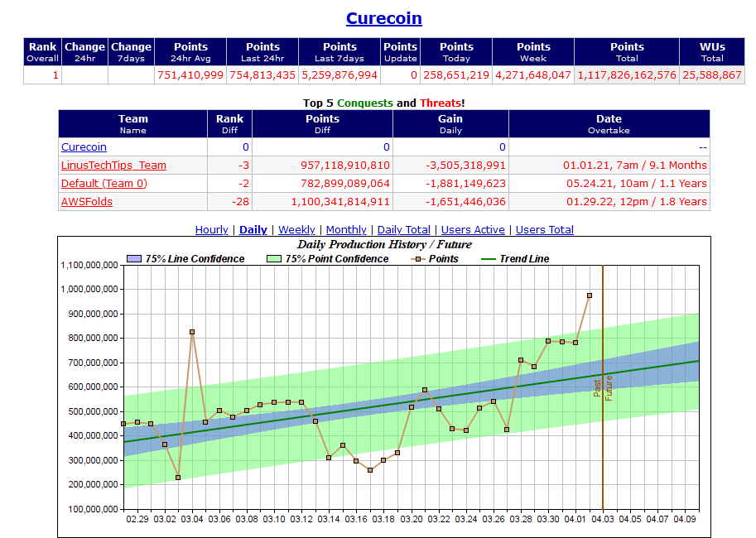Click the Points Total header
The height and width of the screenshot is (538, 756).
[x=627, y=52]
